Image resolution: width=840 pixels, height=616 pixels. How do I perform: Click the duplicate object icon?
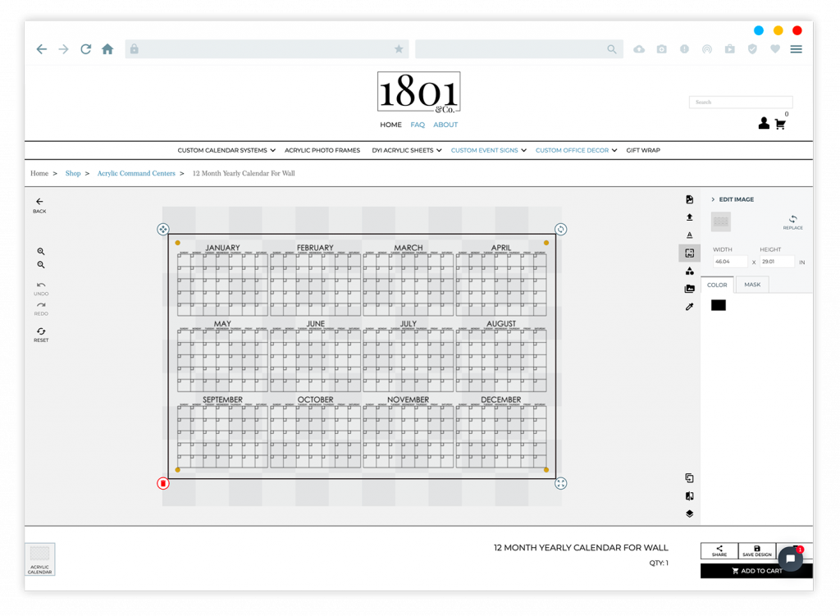coord(689,478)
